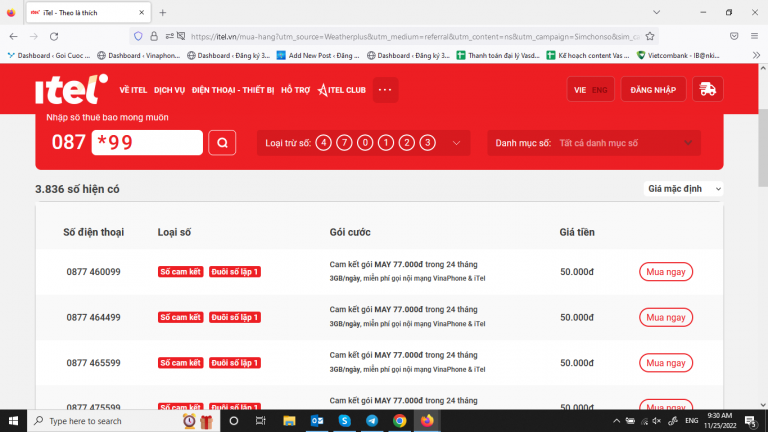
Task: Open HỖ TRỢ menu
Action: [x=296, y=90]
